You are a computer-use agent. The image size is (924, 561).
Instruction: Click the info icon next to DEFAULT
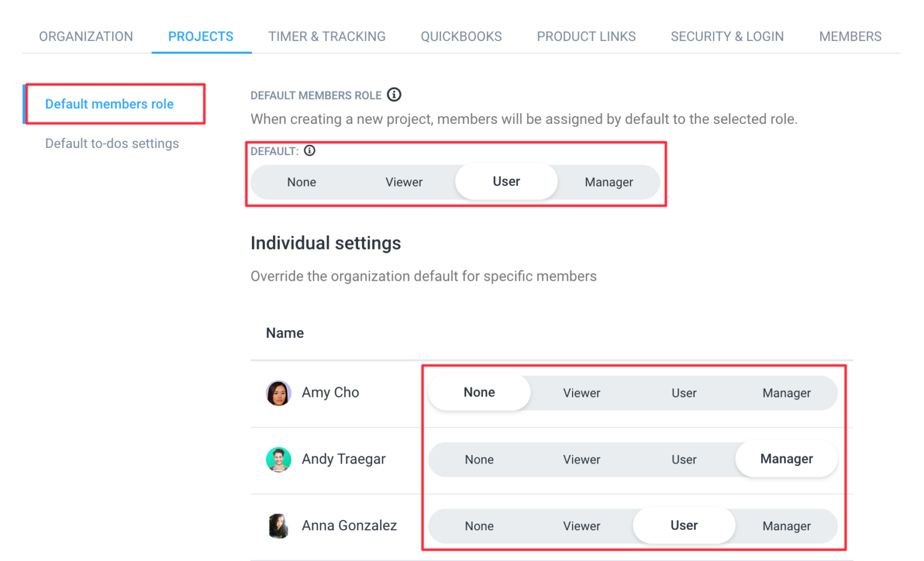(310, 150)
